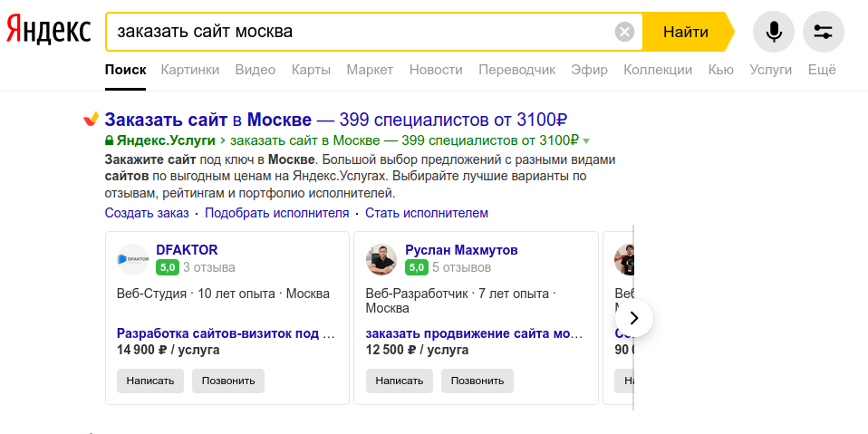Open the DFAKTOR name link
This screenshot has width=868, height=434.
tap(188, 250)
